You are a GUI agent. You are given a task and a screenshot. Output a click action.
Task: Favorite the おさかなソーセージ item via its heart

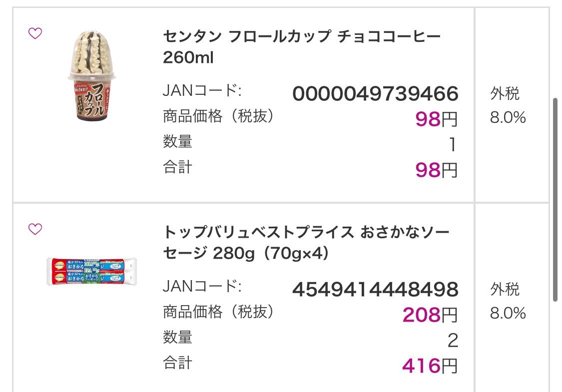[x=35, y=229]
